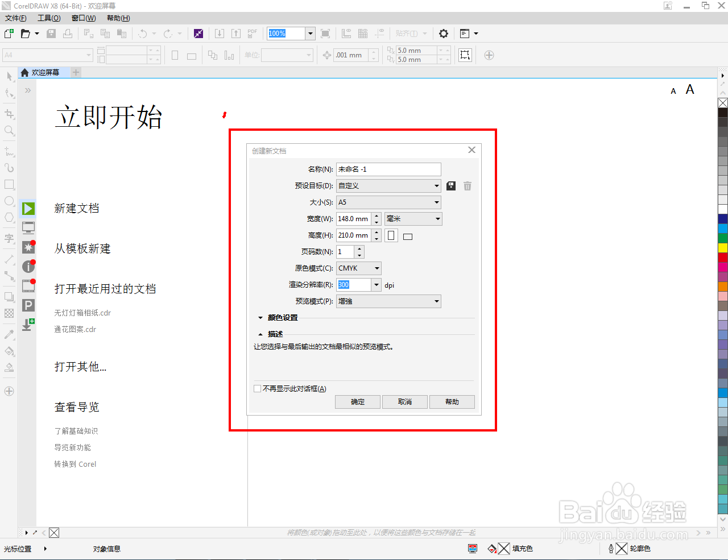Choose portrait orientation in dialog
Image resolution: width=728 pixels, height=560 pixels.
tap(391, 235)
